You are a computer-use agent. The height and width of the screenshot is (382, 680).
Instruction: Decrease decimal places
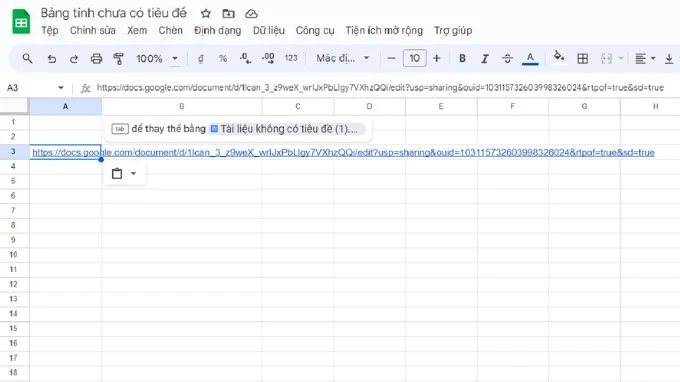point(245,58)
